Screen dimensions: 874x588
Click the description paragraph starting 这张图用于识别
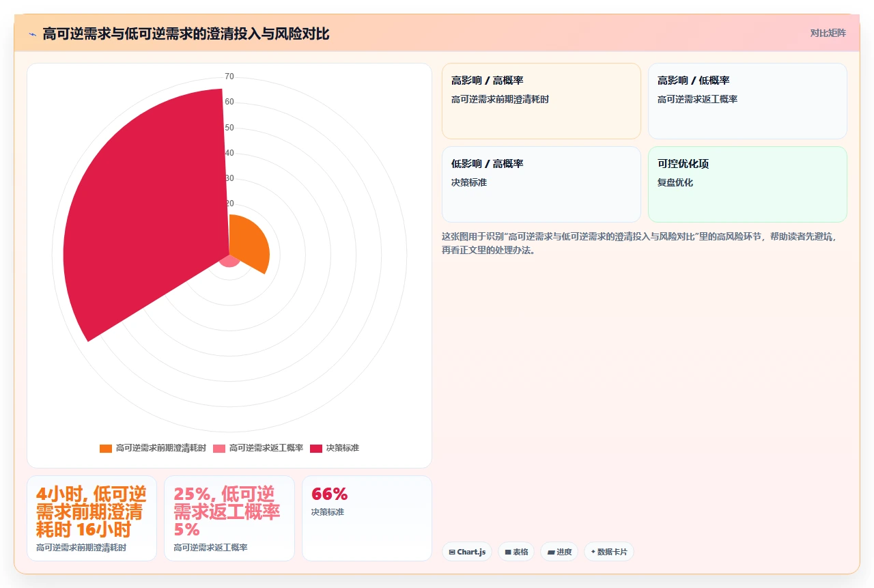(x=639, y=243)
